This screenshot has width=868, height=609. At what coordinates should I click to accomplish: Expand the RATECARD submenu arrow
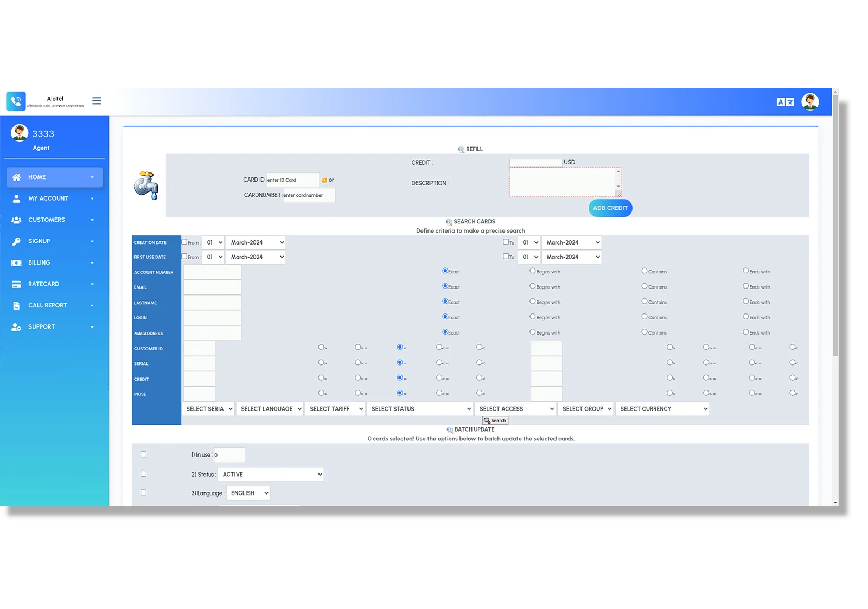[x=92, y=285]
